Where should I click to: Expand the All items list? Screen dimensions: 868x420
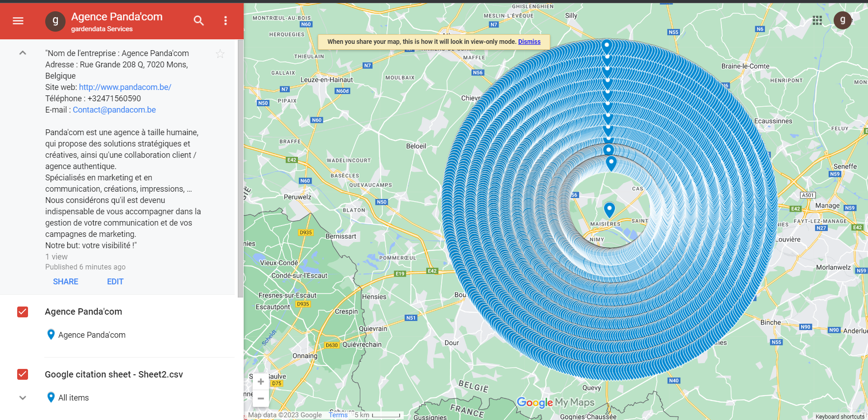click(x=23, y=398)
